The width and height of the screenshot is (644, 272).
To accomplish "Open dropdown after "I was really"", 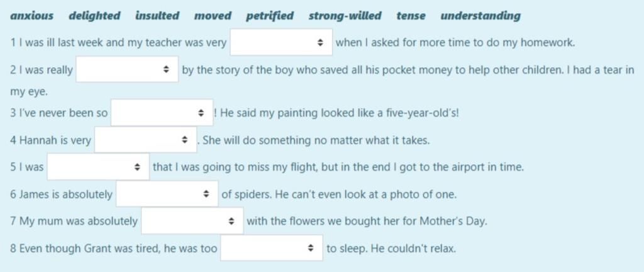I will coord(127,69).
